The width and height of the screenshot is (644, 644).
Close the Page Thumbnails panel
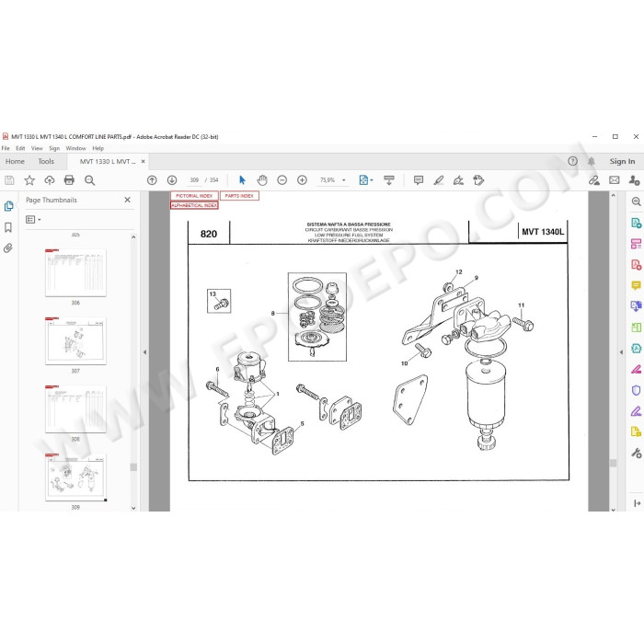(127, 200)
